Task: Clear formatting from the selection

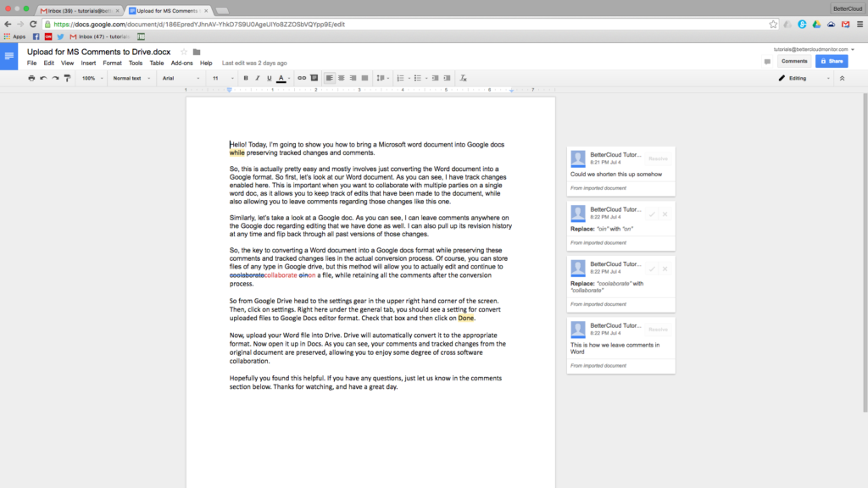Action: point(464,78)
